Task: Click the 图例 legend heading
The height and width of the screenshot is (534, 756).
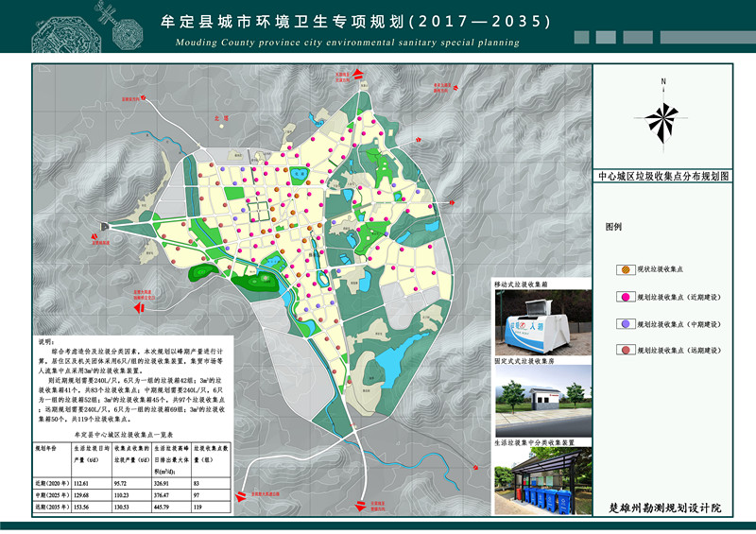Action: (x=613, y=227)
